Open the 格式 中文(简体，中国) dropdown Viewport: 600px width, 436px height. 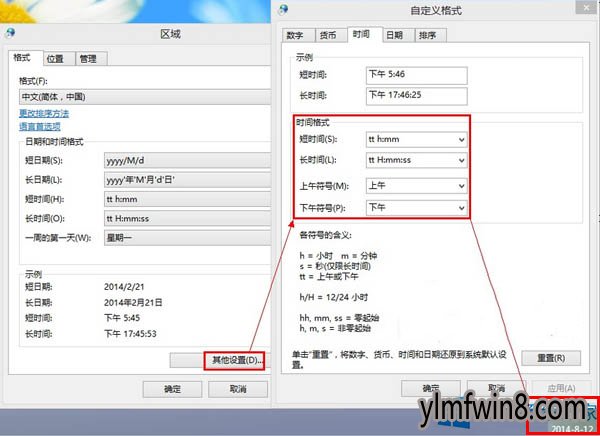click(144, 97)
